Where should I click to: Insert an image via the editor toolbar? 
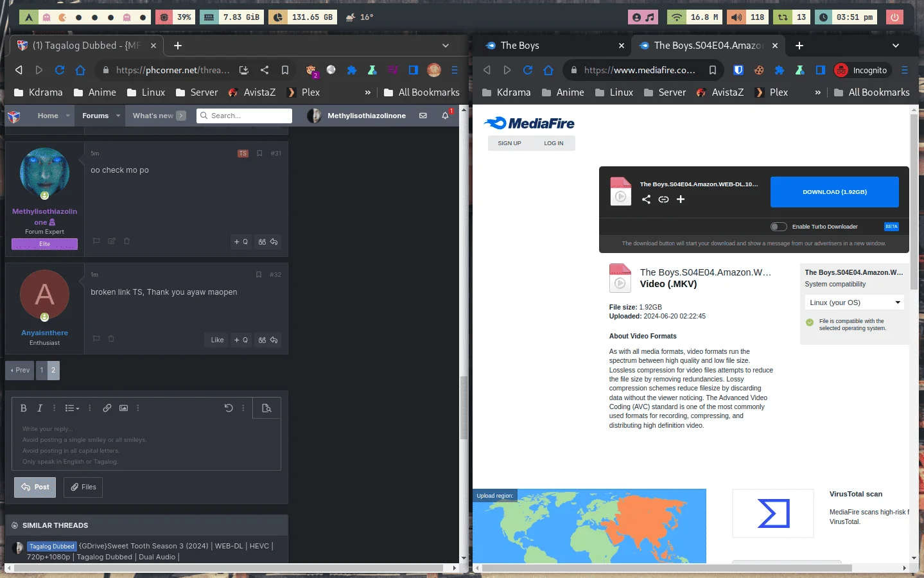point(124,408)
